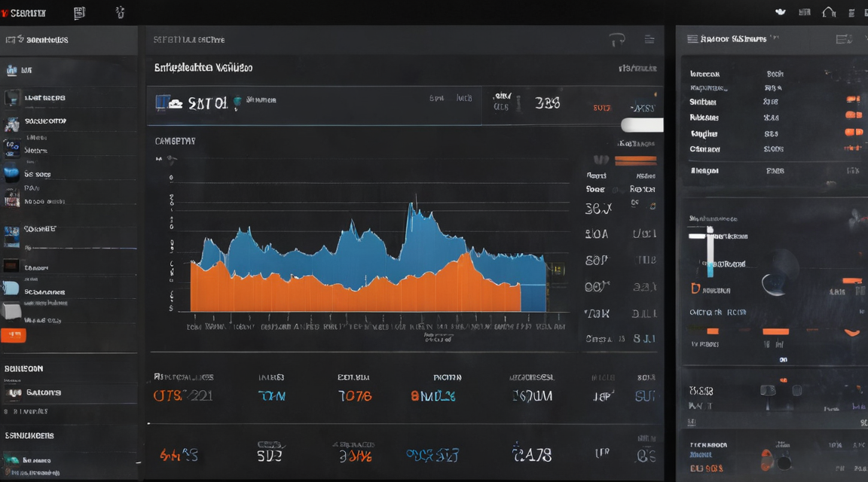Click the document icon in the top bar
This screenshot has height=482, width=868.
click(x=80, y=13)
